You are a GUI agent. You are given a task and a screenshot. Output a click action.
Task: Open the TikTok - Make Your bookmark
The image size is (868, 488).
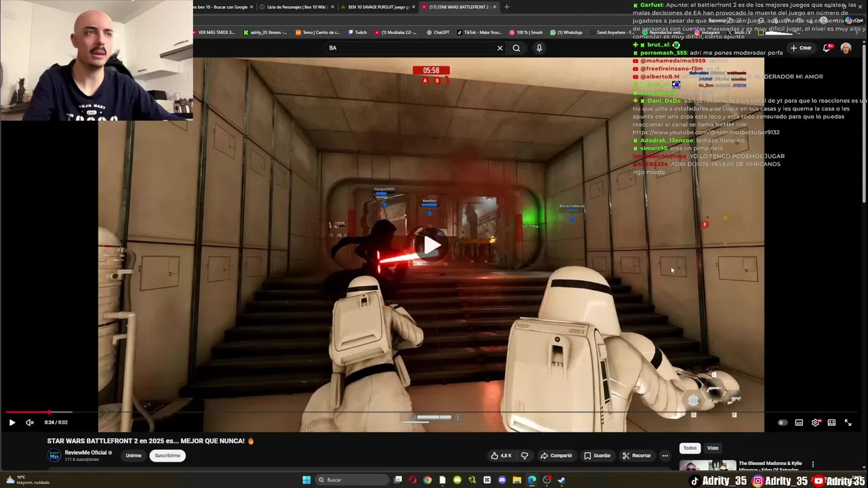point(480,33)
